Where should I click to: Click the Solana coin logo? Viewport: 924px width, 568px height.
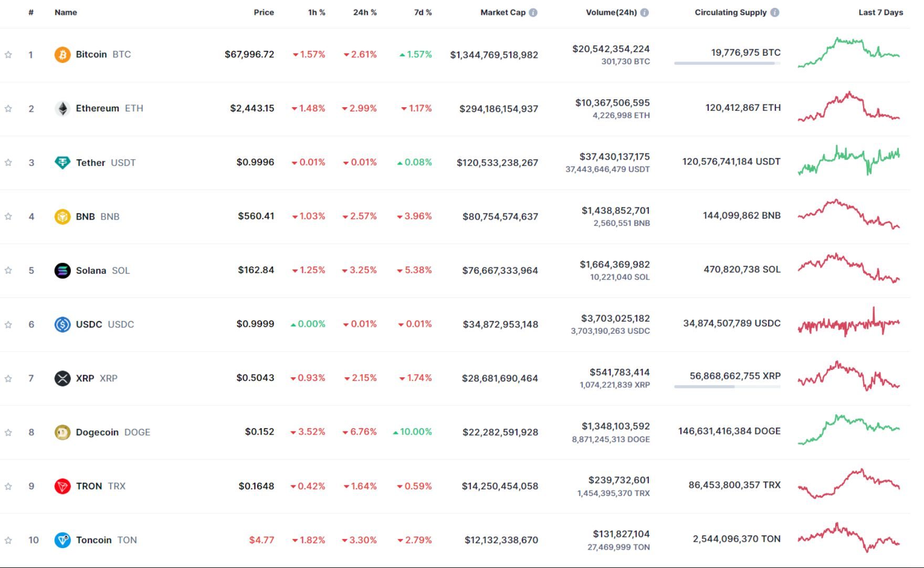[62, 270]
